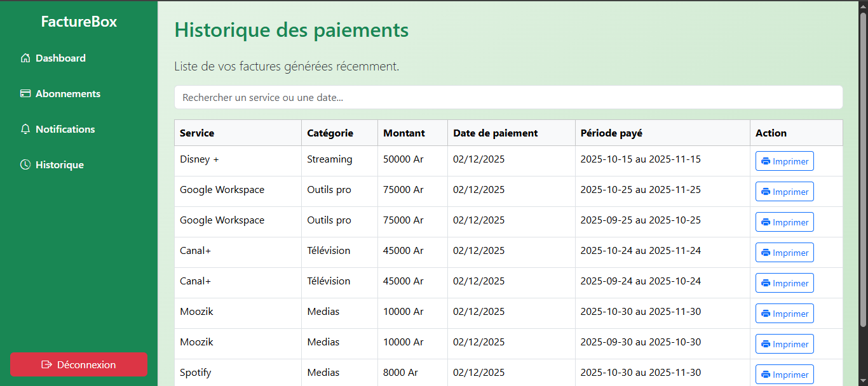Click the FactureBox brand link
The width and height of the screenshot is (868, 386).
79,22
